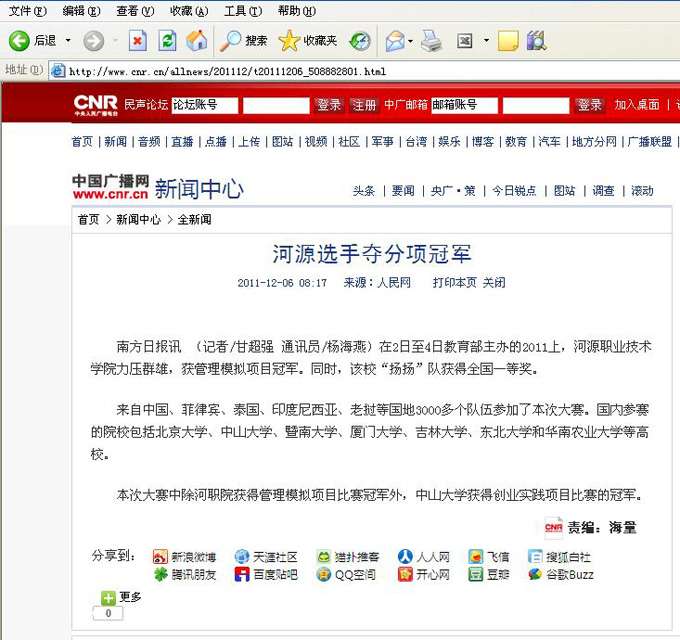Open the Mail button dropdown arrow

[410, 41]
